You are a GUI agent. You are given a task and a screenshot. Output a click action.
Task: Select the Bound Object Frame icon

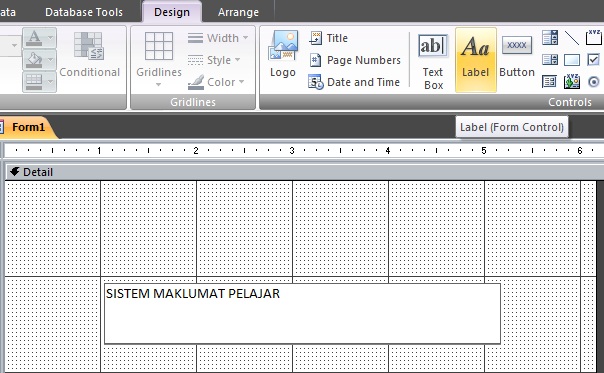pos(572,81)
